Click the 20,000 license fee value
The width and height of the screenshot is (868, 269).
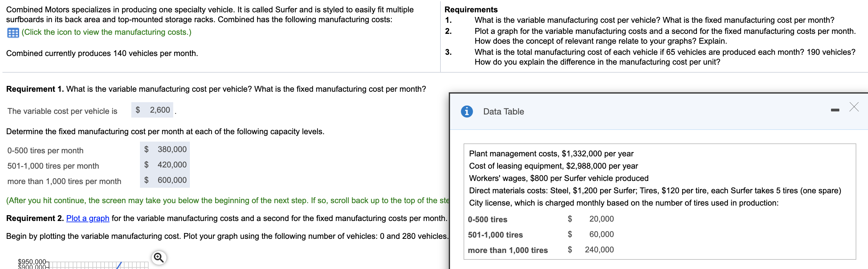tap(601, 219)
